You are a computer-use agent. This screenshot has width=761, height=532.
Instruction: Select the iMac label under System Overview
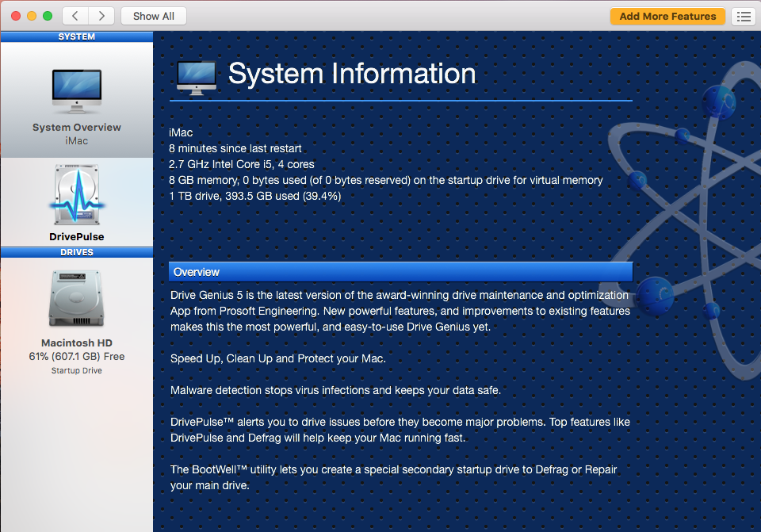pyautogui.click(x=76, y=140)
